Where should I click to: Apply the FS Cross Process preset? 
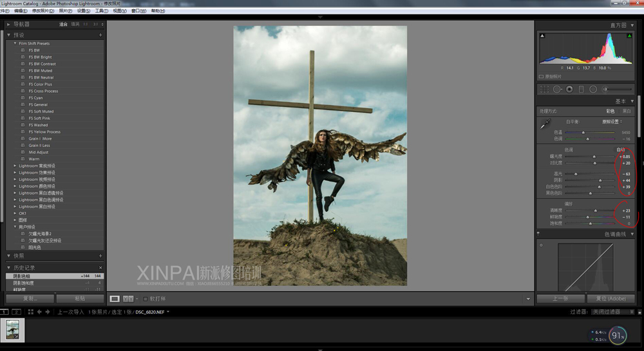pyautogui.click(x=43, y=91)
